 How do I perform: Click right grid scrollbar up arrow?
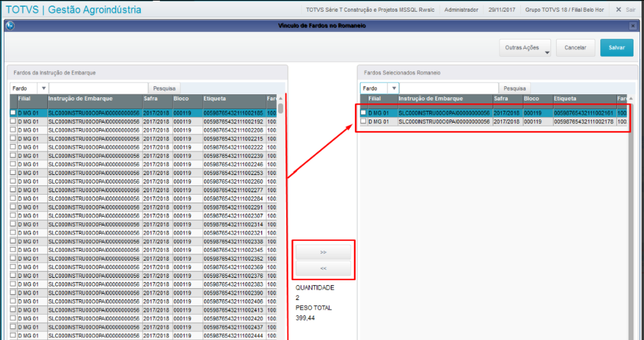[x=631, y=99]
